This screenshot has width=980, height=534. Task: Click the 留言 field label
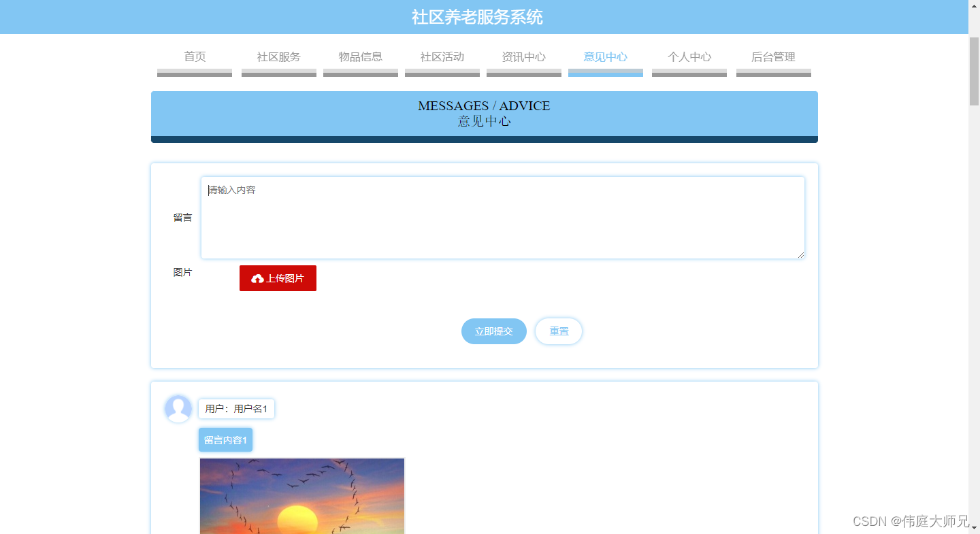coord(182,218)
